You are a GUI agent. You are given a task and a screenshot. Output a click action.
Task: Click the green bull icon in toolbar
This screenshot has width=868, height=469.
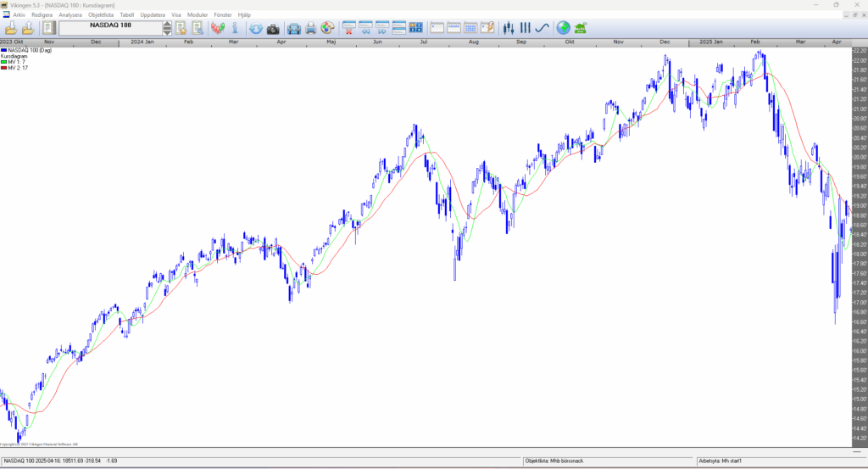(x=581, y=28)
